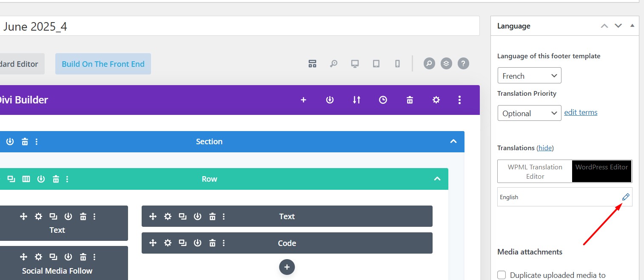Duplicate the Row with its copy icon
The height and width of the screenshot is (280, 644).
11,179
